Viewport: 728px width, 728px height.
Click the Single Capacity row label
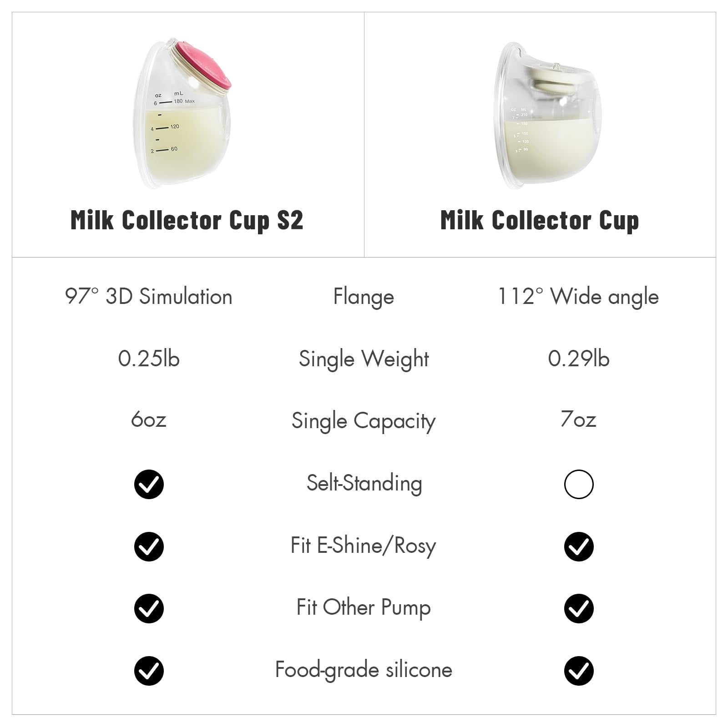coord(364,421)
